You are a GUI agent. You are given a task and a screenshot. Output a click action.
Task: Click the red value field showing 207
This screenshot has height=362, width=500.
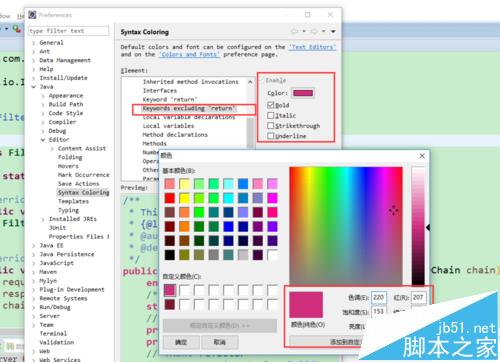tap(419, 297)
